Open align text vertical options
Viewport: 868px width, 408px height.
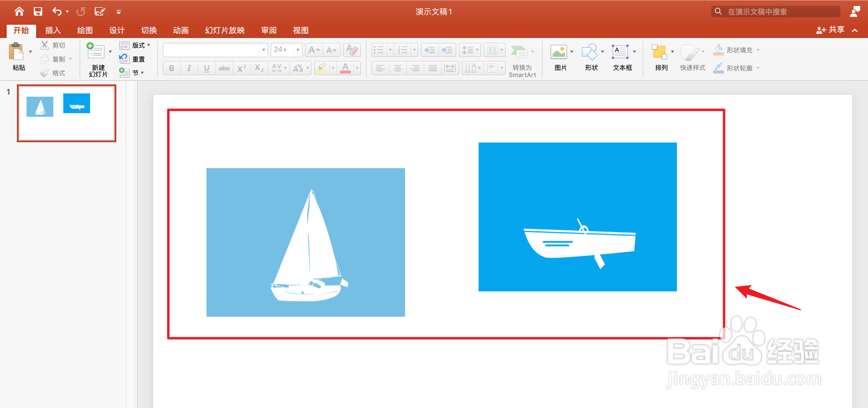tap(494, 68)
